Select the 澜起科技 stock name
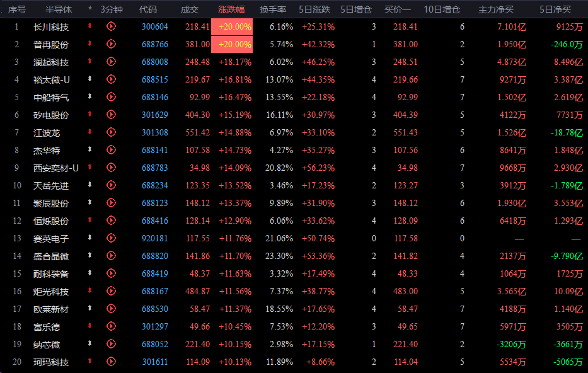The height and width of the screenshot is (373, 588). point(51,62)
